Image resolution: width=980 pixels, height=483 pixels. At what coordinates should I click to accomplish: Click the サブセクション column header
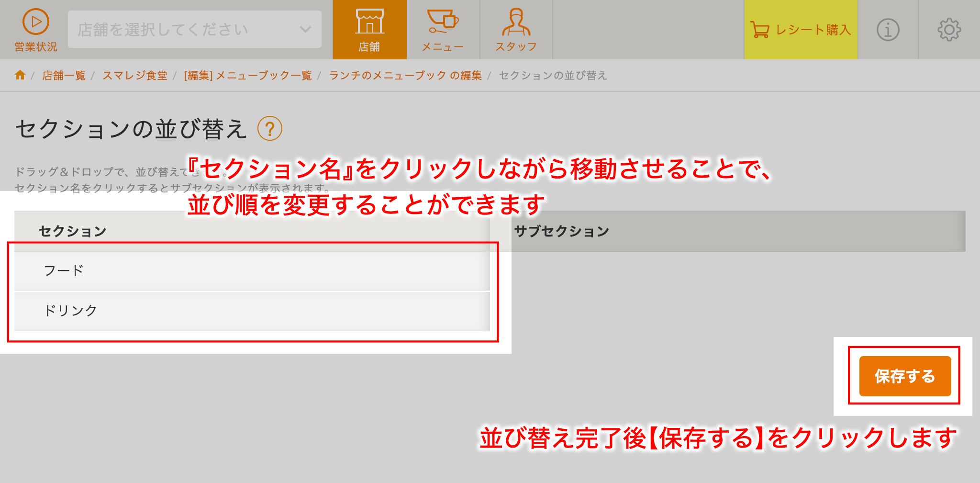tap(561, 231)
